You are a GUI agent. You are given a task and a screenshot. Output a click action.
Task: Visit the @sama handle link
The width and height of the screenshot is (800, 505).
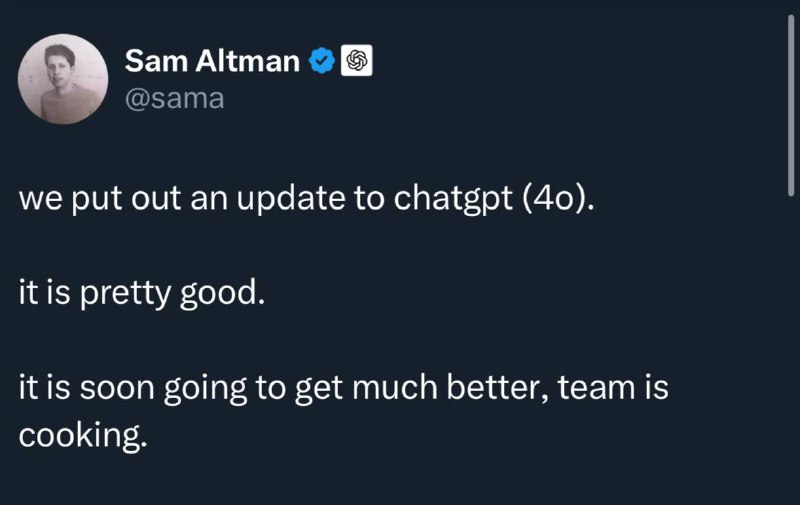(x=174, y=98)
